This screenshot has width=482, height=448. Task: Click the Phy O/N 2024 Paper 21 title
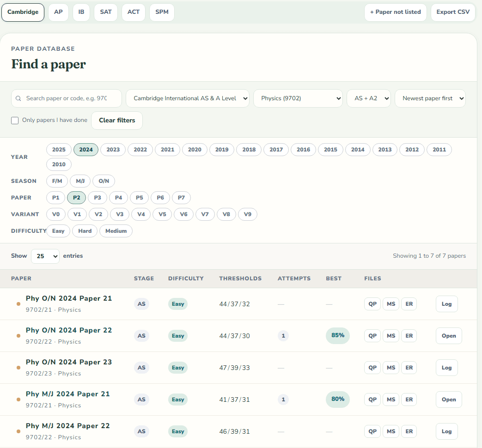click(x=69, y=298)
